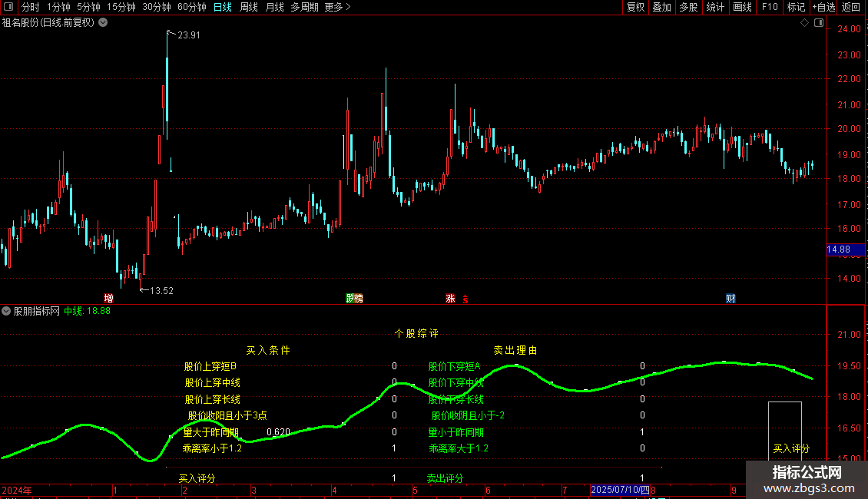Add stock via +自选 button
The width and height of the screenshot is (868, 499).
pyautogui.click(x=823, y=7)
